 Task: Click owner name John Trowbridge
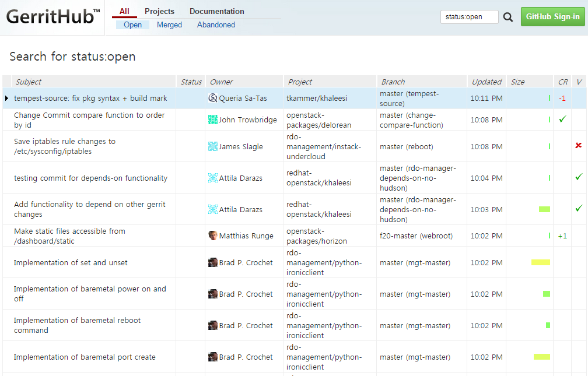(248, 120)
